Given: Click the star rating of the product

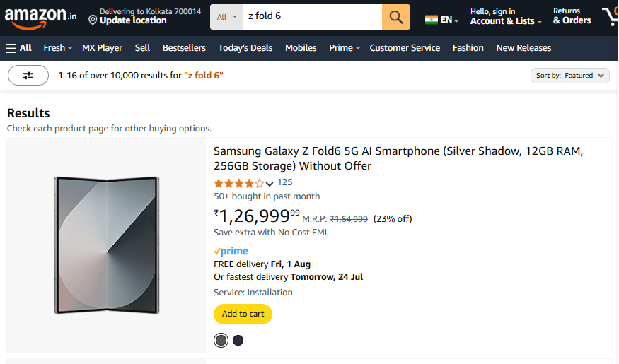Looking at the screenshot, I should (x=239, y=183).
